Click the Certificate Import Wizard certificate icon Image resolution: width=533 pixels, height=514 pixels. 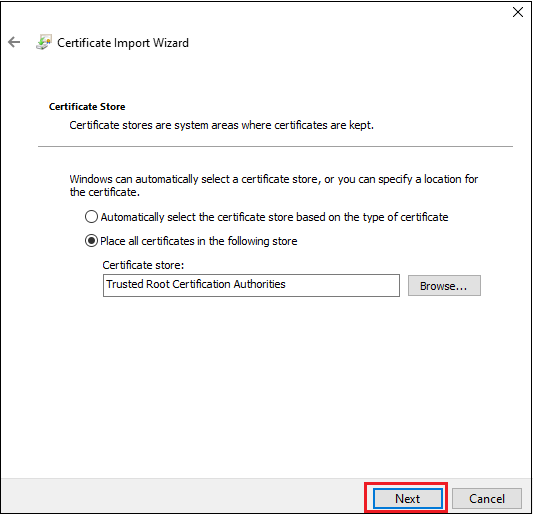click(44, 42)
